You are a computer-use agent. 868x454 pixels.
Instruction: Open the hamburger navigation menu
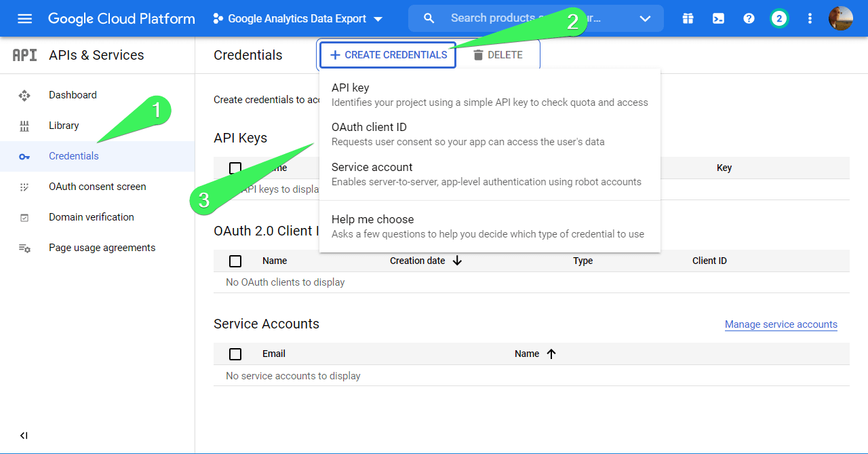[x=24, y=18]
